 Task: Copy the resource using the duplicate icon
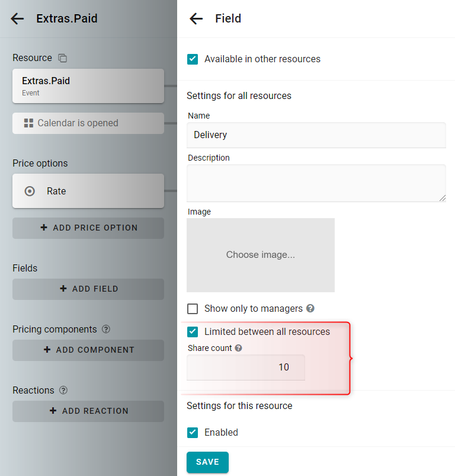(62, 57)
